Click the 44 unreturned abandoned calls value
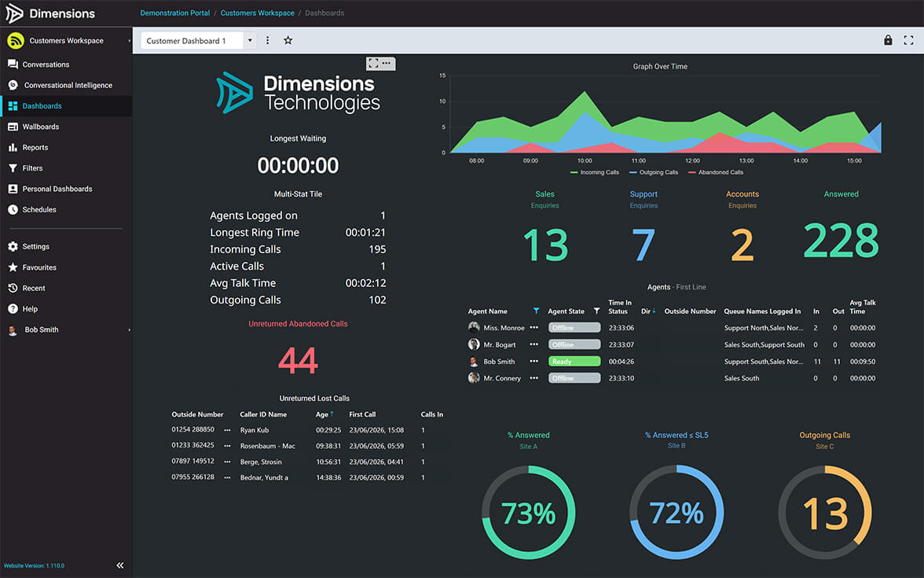The width and height of the screenshot is (924, 578). 298,360
